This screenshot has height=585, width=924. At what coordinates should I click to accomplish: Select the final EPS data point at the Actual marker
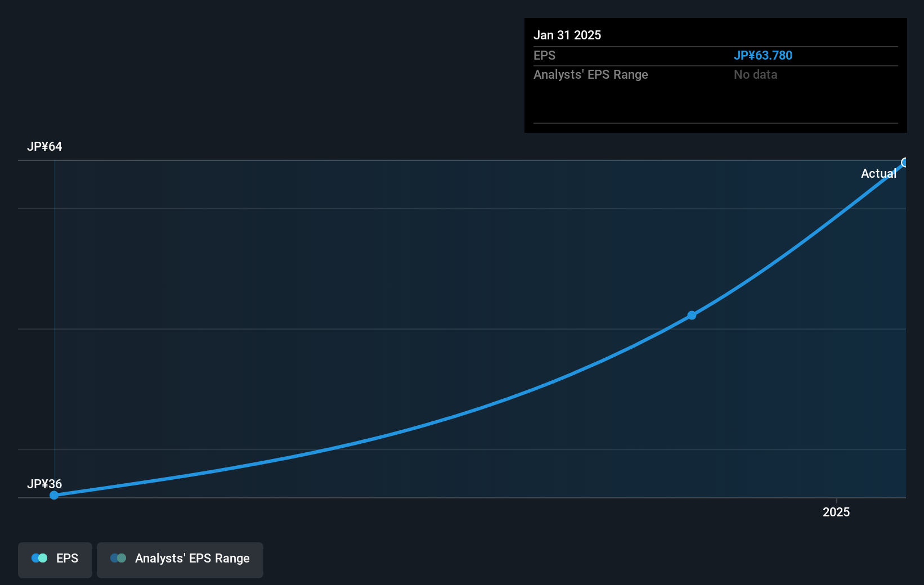905,163
